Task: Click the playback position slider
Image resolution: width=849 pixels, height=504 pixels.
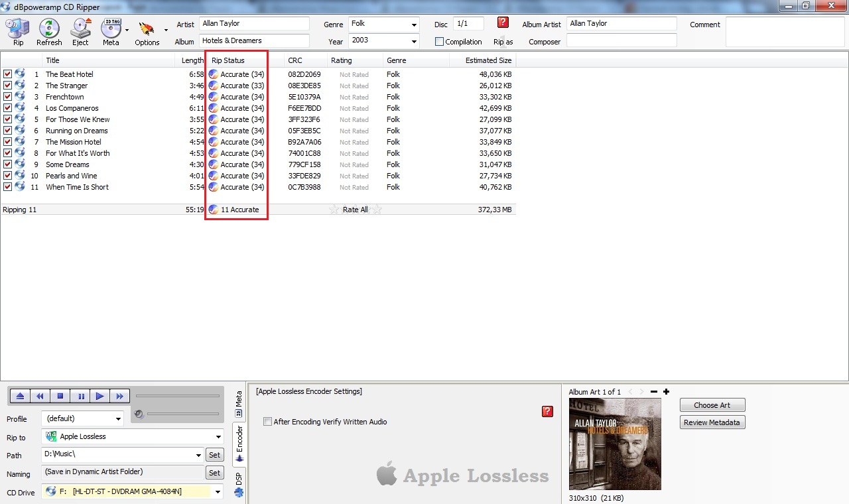Action: point(177,397)
